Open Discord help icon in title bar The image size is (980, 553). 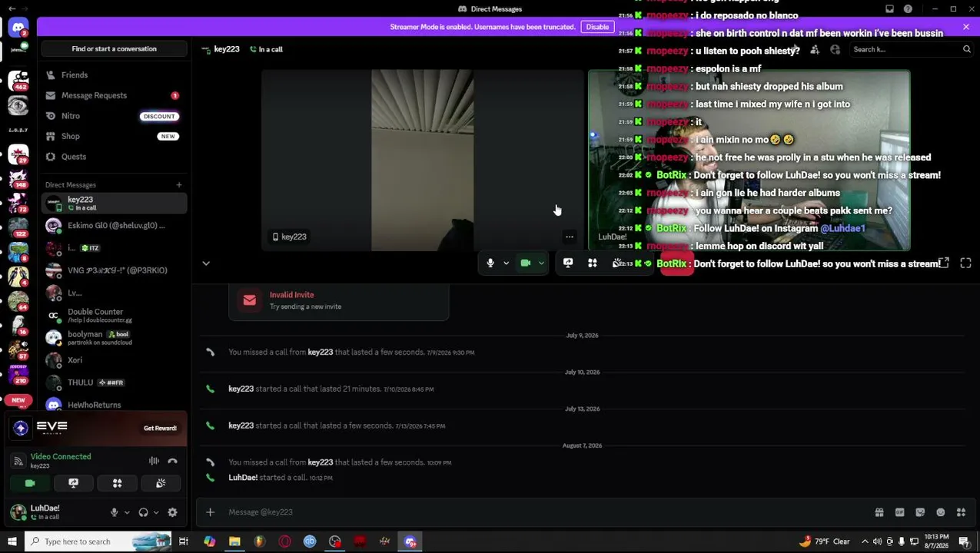pyautogui.click(x=908, y=9)
